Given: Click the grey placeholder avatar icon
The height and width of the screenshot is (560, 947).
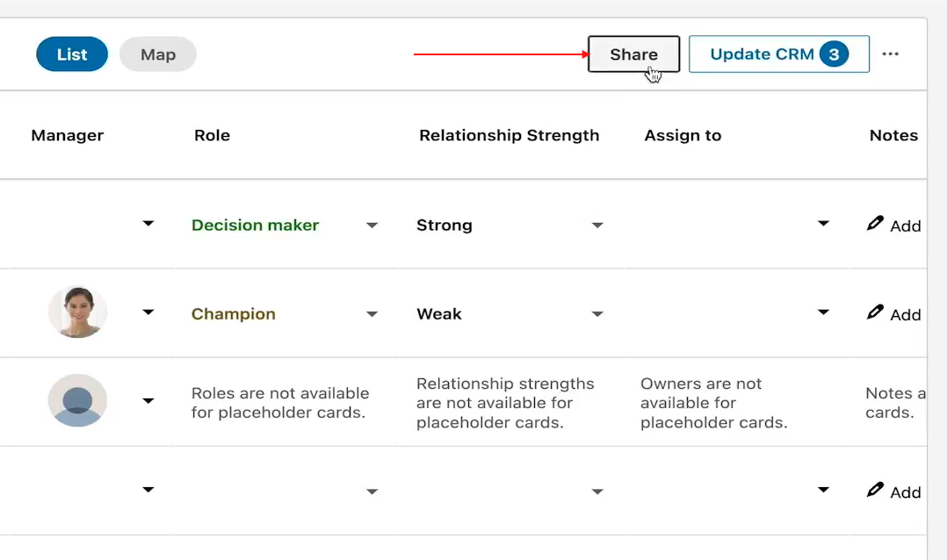Looking at the screenshot, I should [77, 401].
